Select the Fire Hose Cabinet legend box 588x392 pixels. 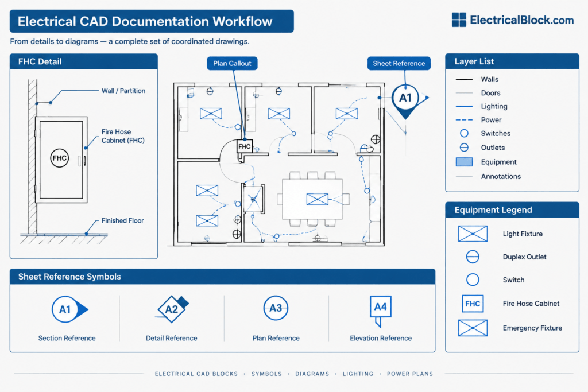tap(473, 304)
